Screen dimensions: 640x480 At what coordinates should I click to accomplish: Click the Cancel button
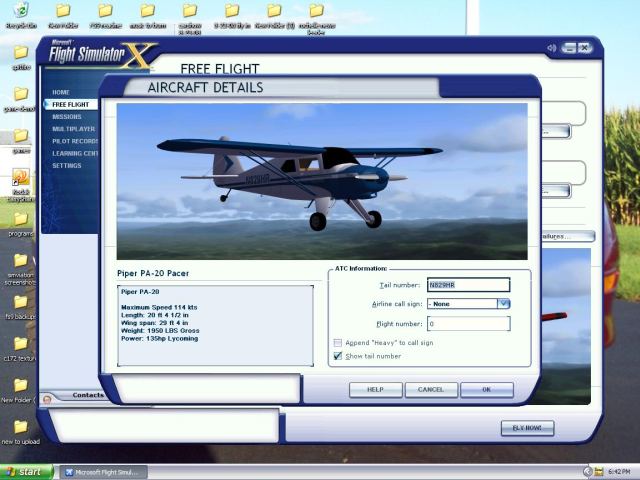tap(431, 389)
